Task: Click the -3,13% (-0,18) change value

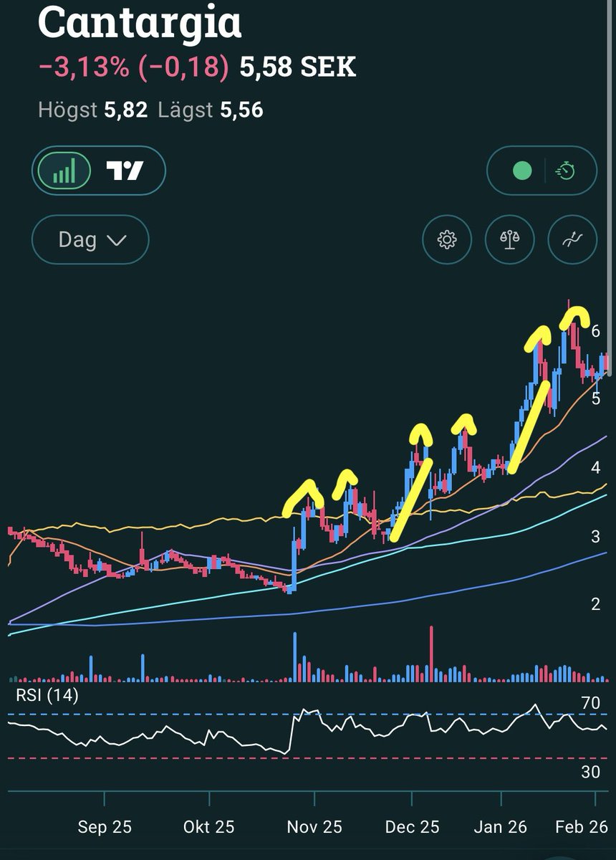Action: tap(134, 68)
